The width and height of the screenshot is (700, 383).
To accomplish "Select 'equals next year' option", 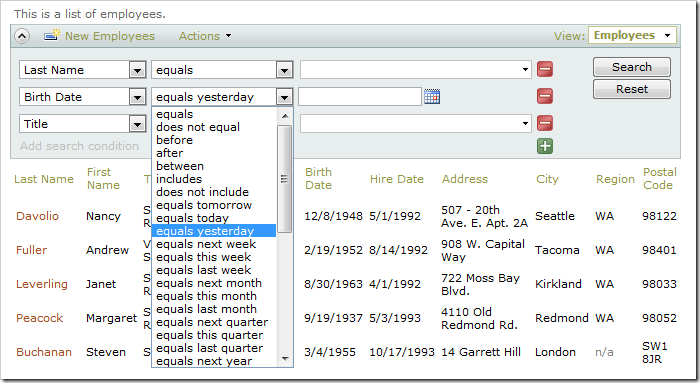I will tap(214, 361).
